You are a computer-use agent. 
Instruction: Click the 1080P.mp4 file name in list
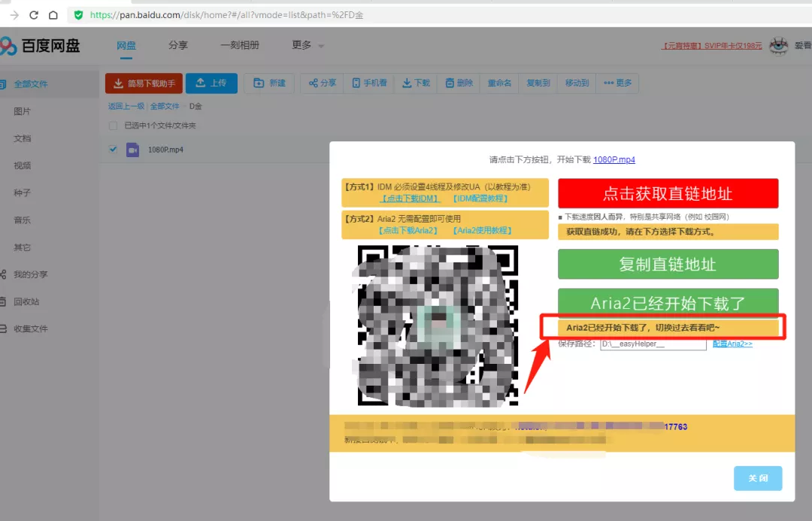(x=165, y=150)
